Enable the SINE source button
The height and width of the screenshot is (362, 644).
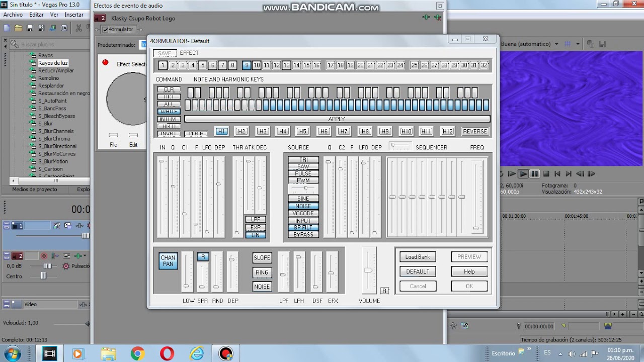(303, 199)
